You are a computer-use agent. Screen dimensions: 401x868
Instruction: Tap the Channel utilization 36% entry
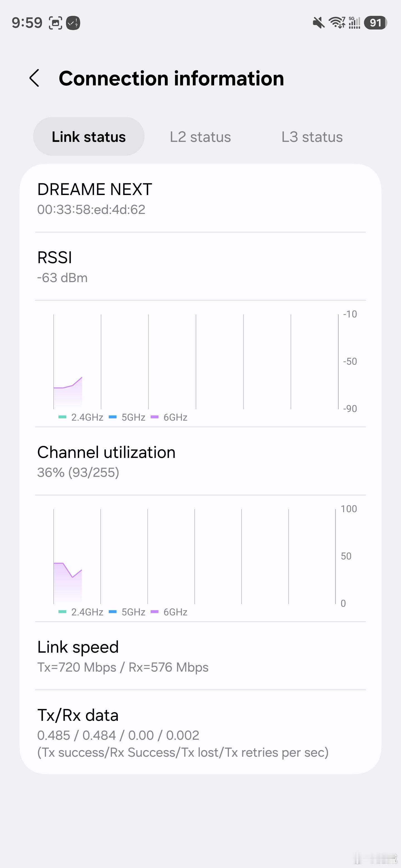(x=200, y=461)
